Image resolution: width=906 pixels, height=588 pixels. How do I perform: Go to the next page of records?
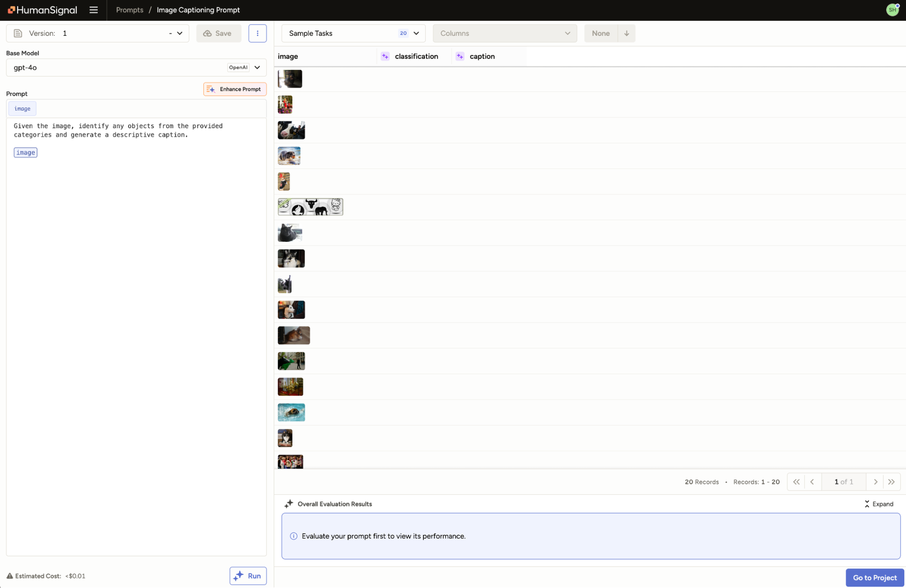875,482
